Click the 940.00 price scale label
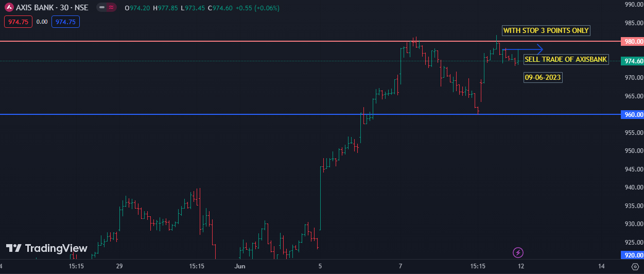The height and width of the screenshot is (274, 644). click(634, 187)
